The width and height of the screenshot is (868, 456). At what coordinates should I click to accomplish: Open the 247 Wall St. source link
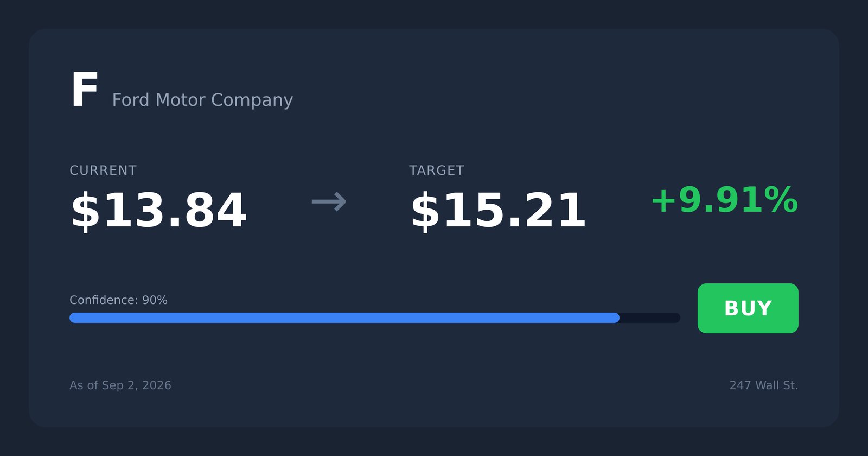click(764, 385)
